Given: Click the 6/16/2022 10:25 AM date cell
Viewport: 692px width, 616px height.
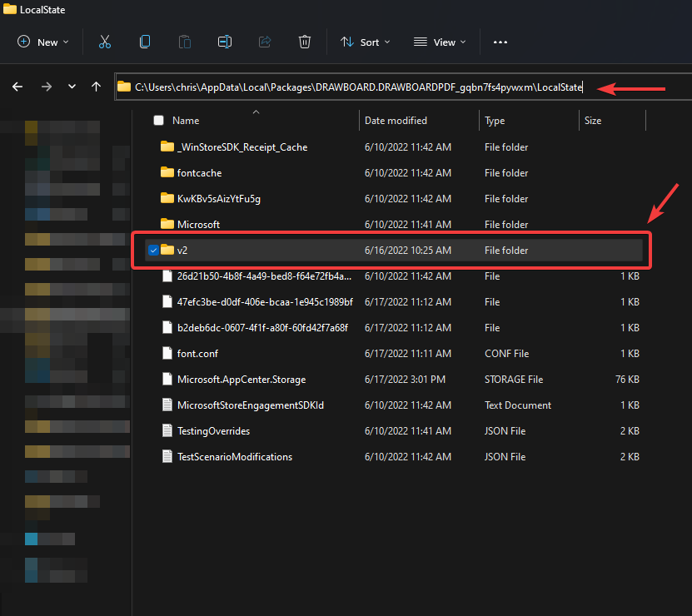Looking at the screenshot, I should click(408, 251).
